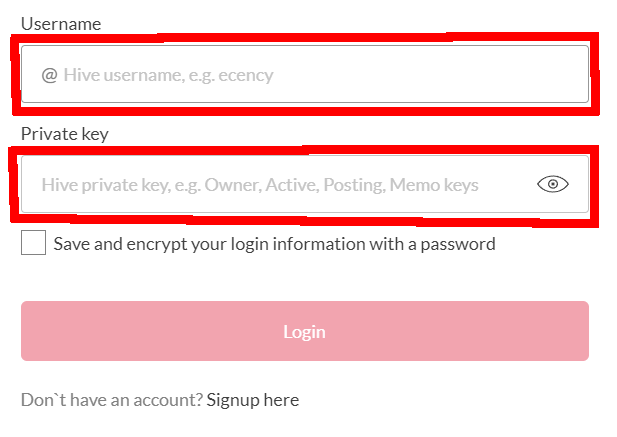This screenshot has height=437, width=617.
Task: Open the Signup here link
Action: tap(253, 400)
